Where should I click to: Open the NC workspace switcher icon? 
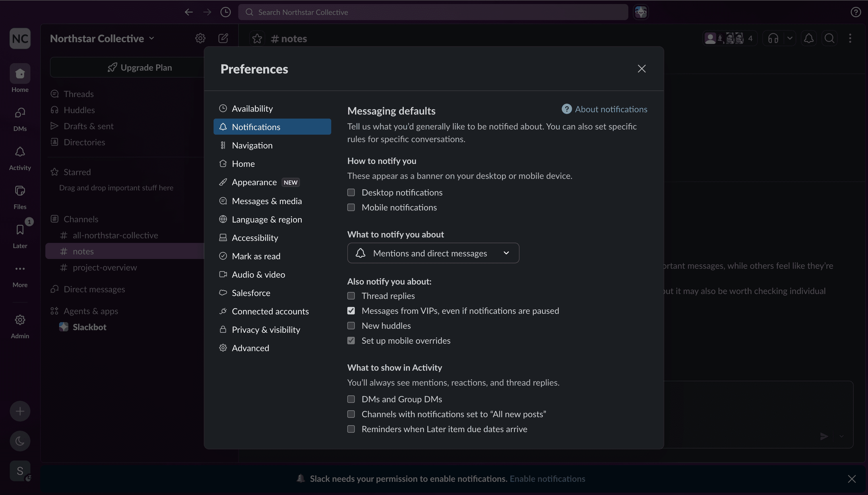(x=20, y=38)
